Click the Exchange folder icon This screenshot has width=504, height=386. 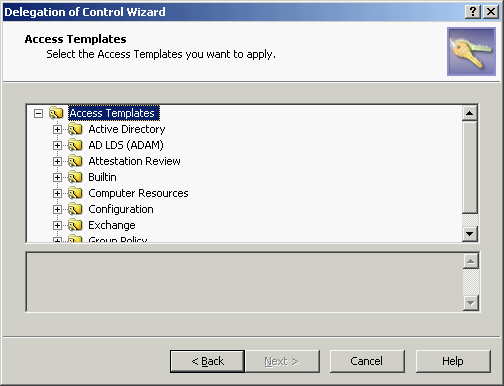[x=75, y=225]
